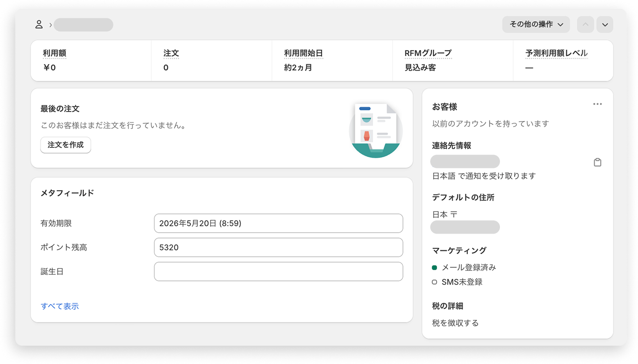Viewport: 638px width, 364px height.
Task: Click the 予測利用額レベル stat label
Action: tap(556, 54)
